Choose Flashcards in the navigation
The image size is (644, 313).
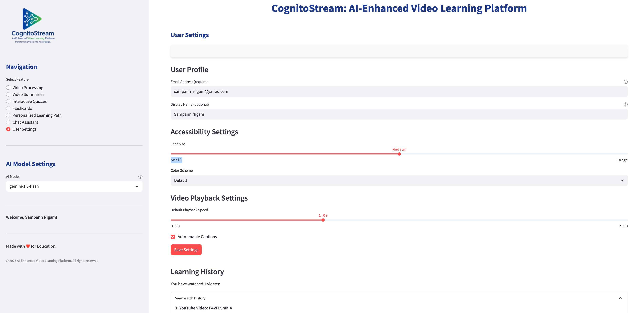coord(8,109)
